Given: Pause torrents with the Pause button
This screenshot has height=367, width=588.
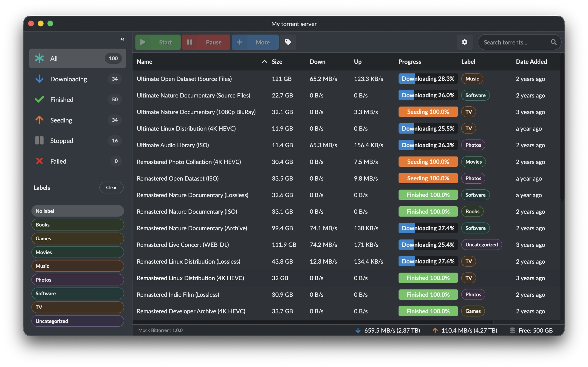Looking at the screenshot, I should click(x=206, y=42).
